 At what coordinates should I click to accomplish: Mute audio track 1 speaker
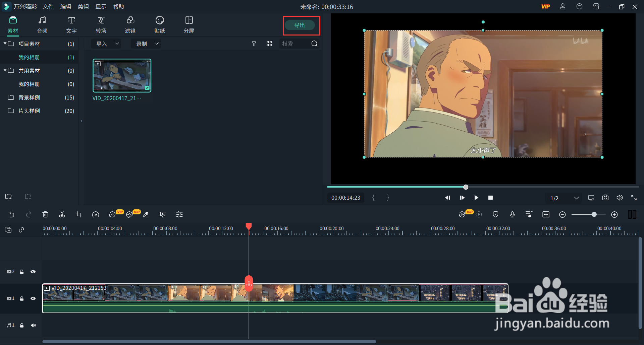33,325
